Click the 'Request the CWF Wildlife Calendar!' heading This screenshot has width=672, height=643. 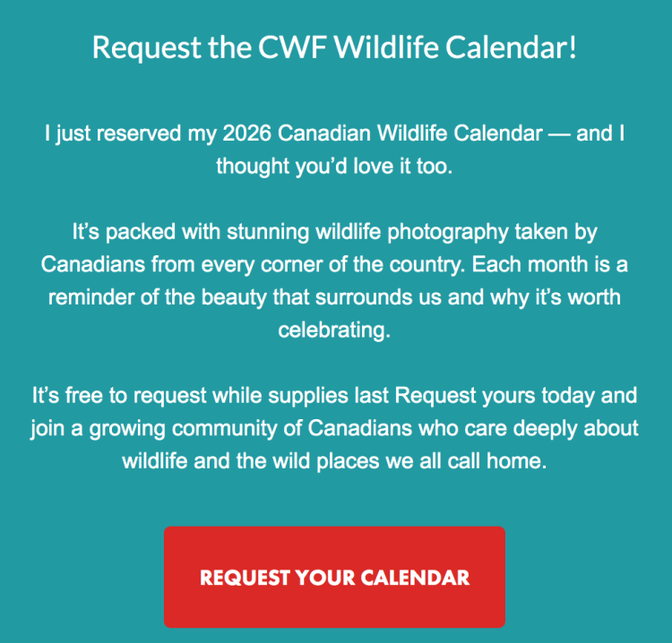[334, 47]
